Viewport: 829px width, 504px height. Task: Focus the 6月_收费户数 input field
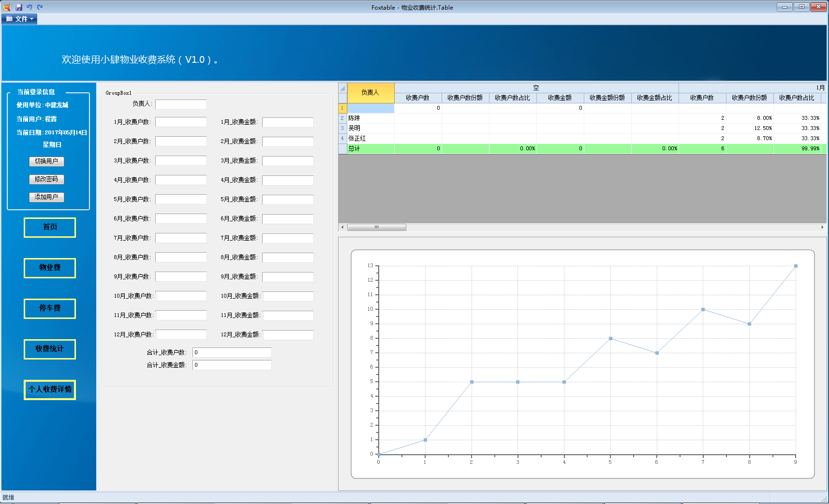tap(181, 219)
